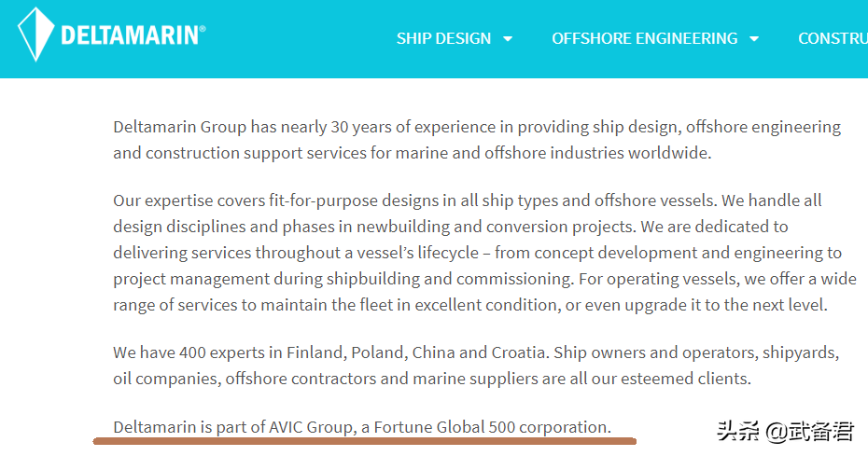Click the words 'AVIC Group'
The height and width of the screenshot is (456, 868).
pos(312,427)
